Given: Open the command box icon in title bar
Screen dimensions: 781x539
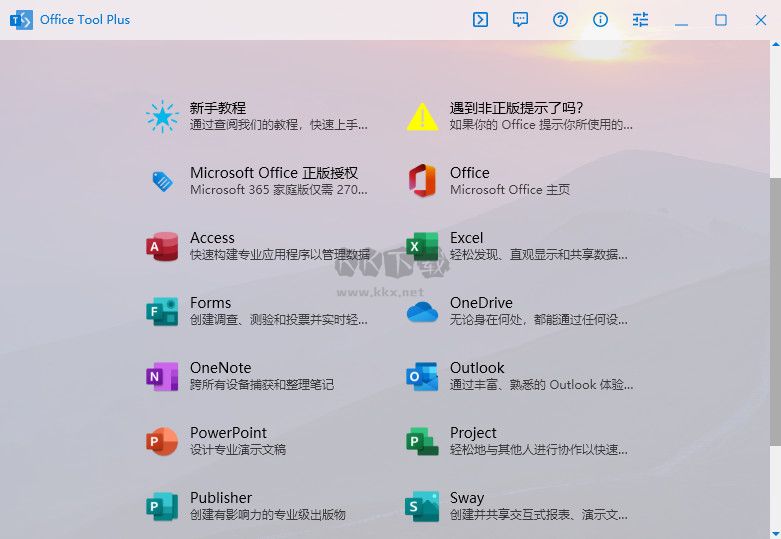Looking at the screenshot, I should 480,20.
